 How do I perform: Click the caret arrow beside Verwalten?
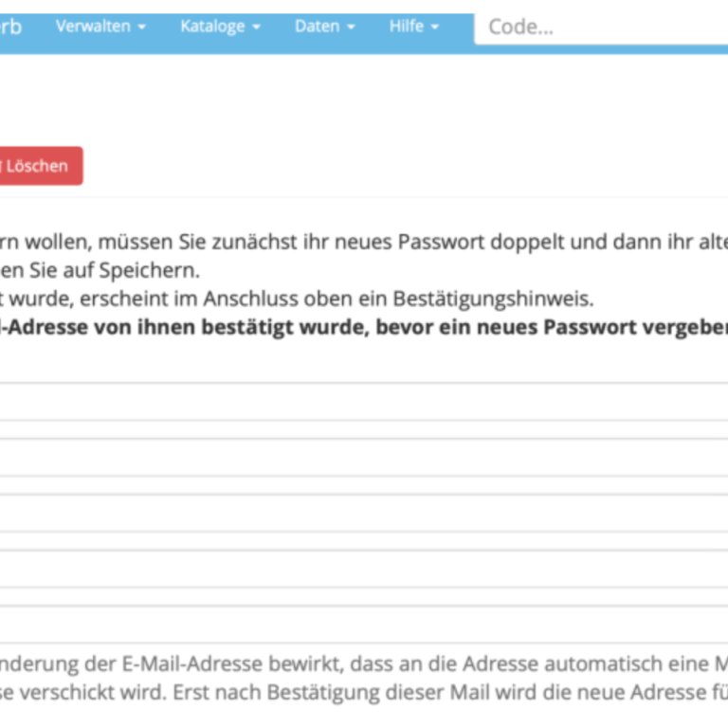[x=141, y=27]
